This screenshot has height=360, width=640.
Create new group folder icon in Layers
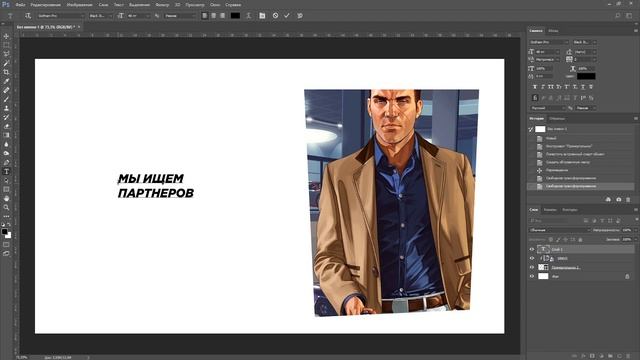click(x=610, y=356)
